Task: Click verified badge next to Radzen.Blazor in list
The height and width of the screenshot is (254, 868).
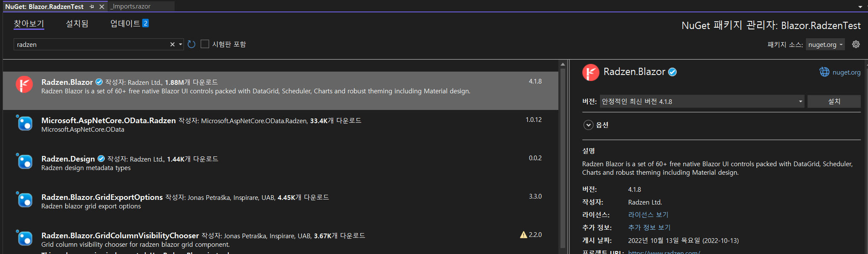Action: 99,82
